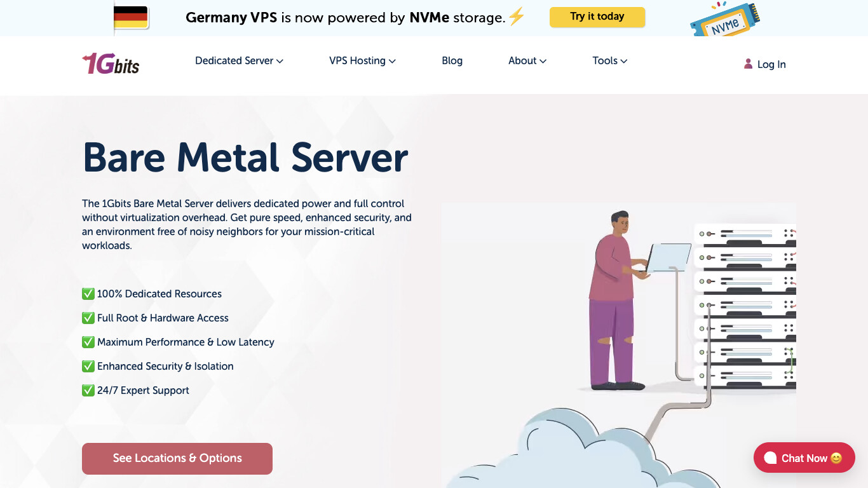
Task: Go to the Blog page
Action: [x=452, y=61]
